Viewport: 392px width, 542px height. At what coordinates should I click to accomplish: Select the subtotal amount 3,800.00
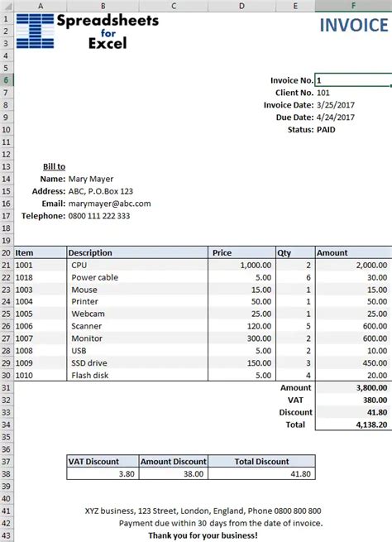[x=353, y=388]
